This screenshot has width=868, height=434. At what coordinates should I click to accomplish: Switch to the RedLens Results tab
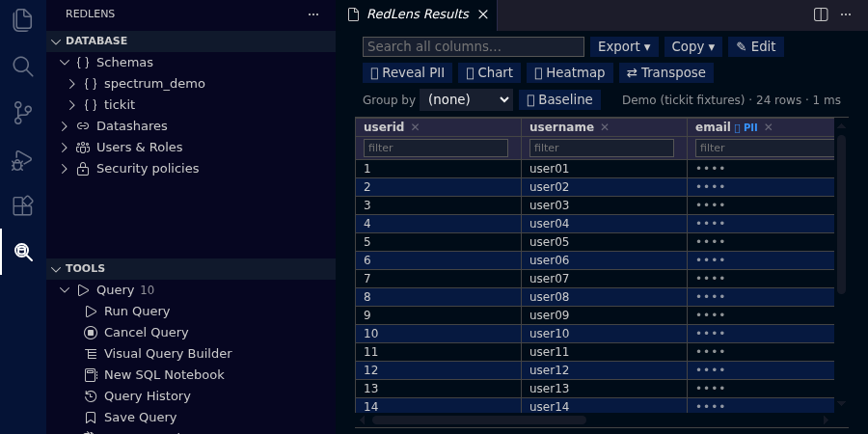point(418,14)
